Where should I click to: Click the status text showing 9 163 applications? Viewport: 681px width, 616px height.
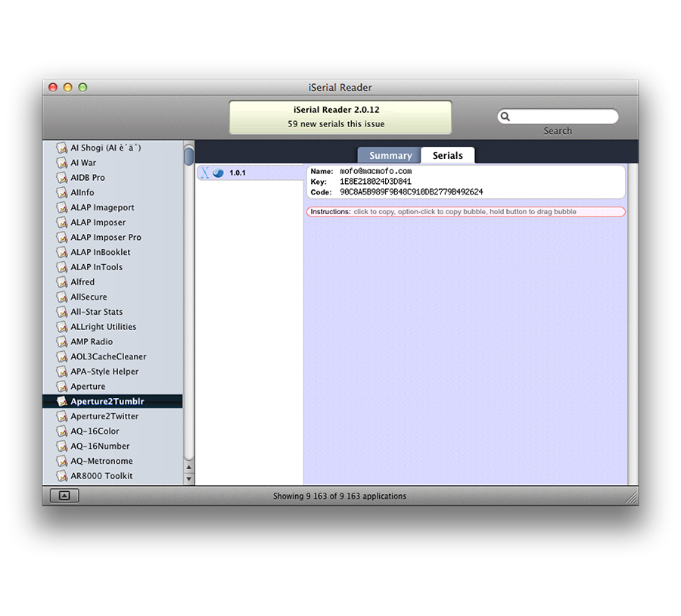point(340,496)
